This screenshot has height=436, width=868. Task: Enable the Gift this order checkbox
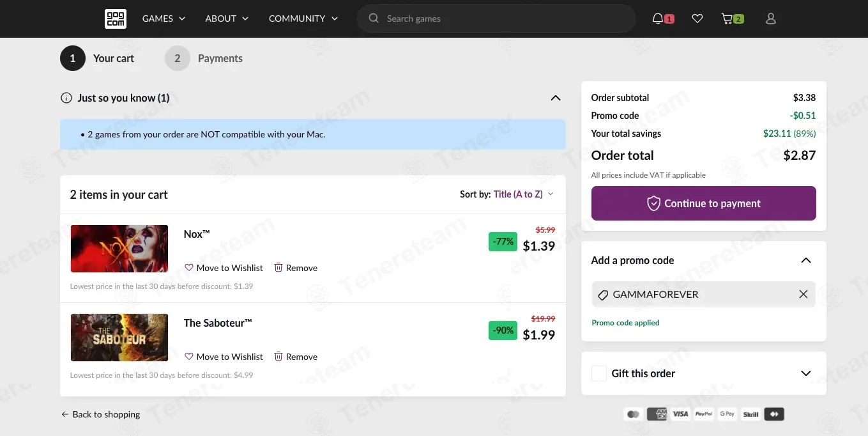pos(599,373)
